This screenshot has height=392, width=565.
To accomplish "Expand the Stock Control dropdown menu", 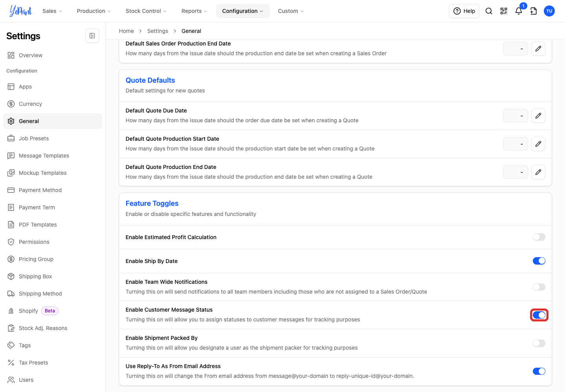I will [146, 11].
